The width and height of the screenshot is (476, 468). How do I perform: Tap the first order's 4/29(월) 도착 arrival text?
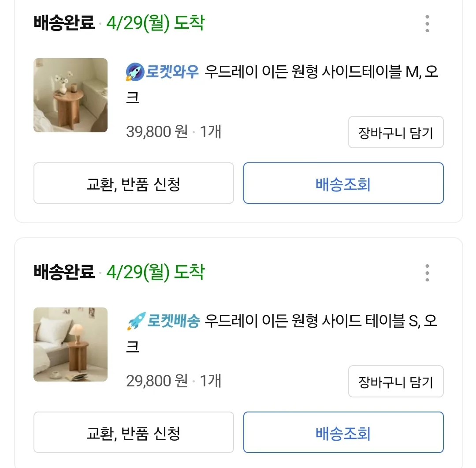click(156, 23)
